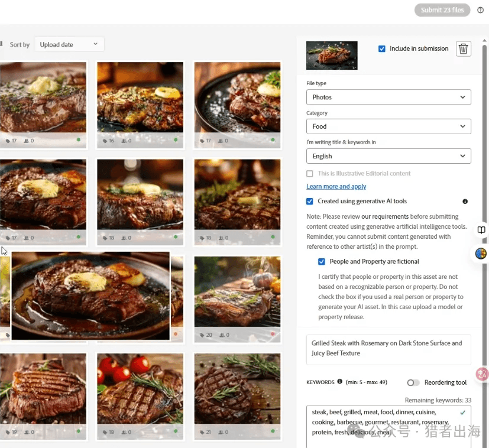Viewport: 489px width, 448px height.
Task: Click the Grilled Steak title text field
Action: pos(388,349)
